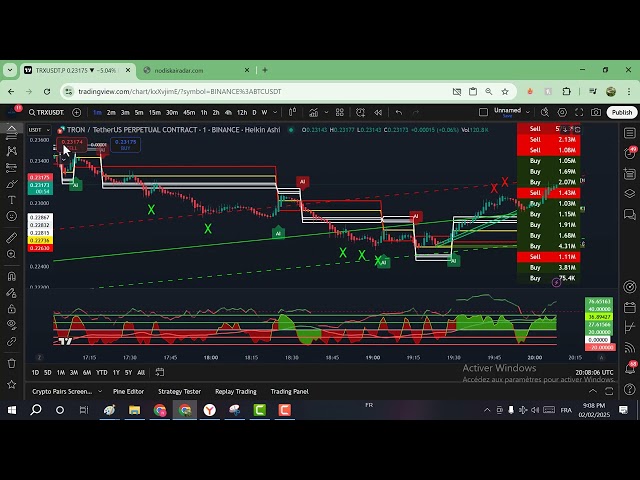Select the 1h timeframe

click(204, 112)
